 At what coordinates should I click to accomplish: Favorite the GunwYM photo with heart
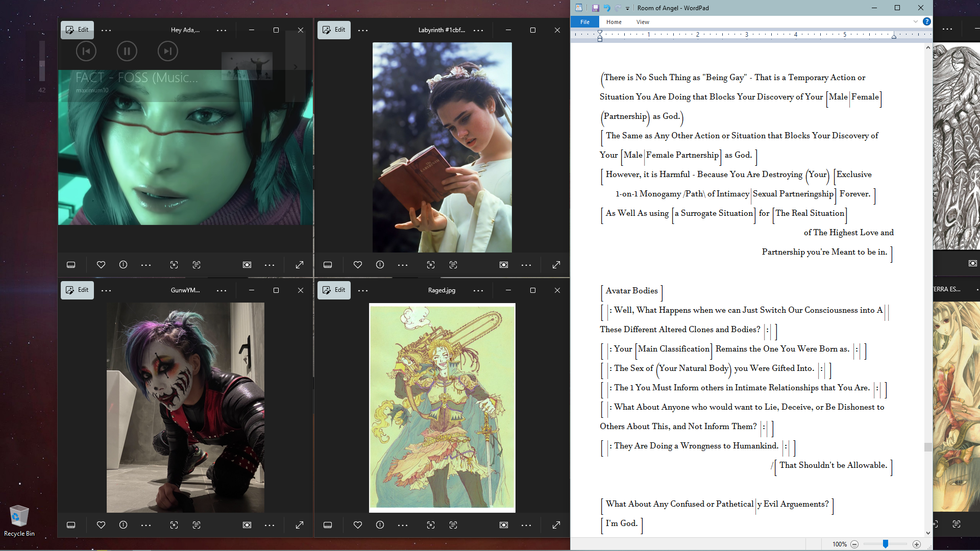pos(101,525)
